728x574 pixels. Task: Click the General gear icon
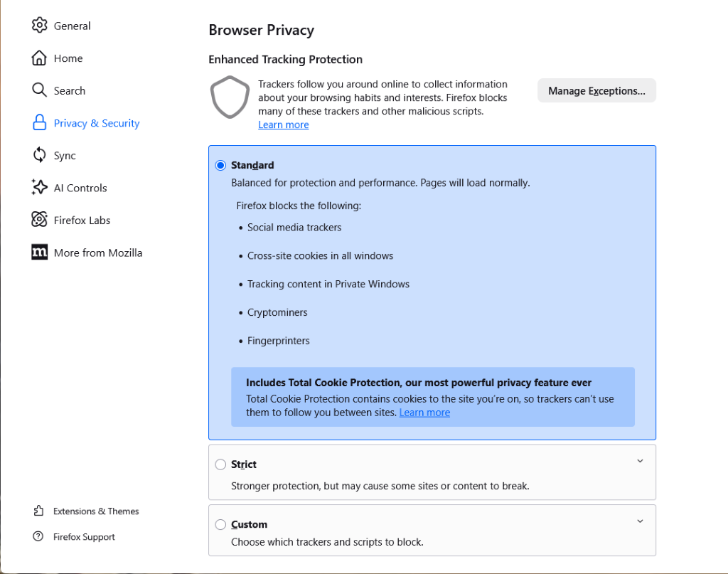(x=40, y=25)
